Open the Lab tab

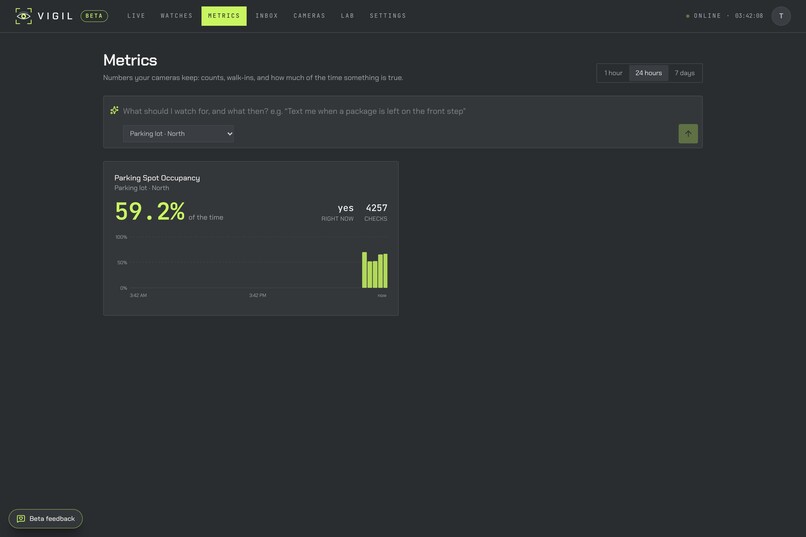point(347,16)
